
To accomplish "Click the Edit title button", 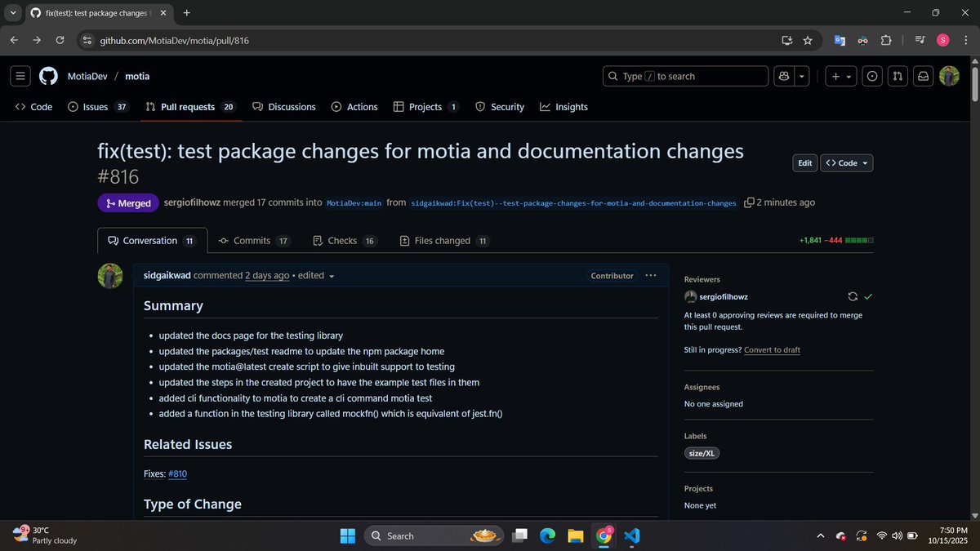I will click(805, 163).
